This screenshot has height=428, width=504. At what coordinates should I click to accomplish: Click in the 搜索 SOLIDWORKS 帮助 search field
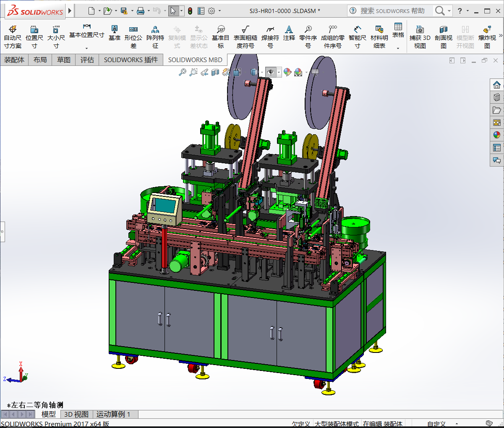393,11
